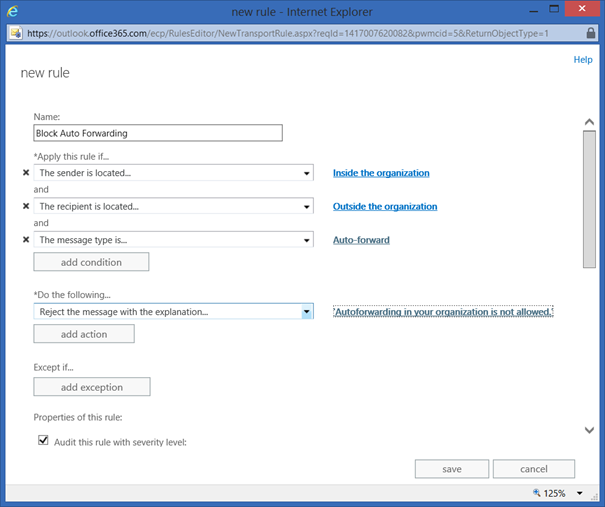This screenshot has height=507, width=605.
Task: Save the new rule
Action: click(x=452, y=469)
